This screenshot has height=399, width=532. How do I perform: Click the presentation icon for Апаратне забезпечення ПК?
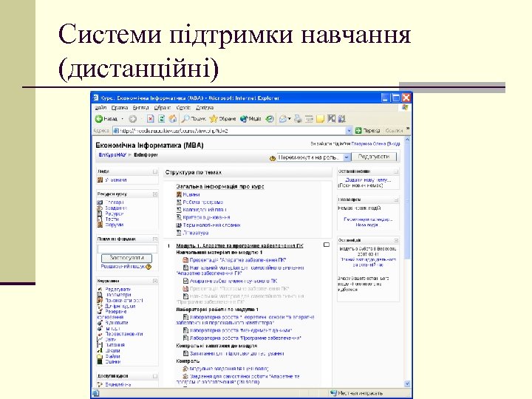[185, 260]
